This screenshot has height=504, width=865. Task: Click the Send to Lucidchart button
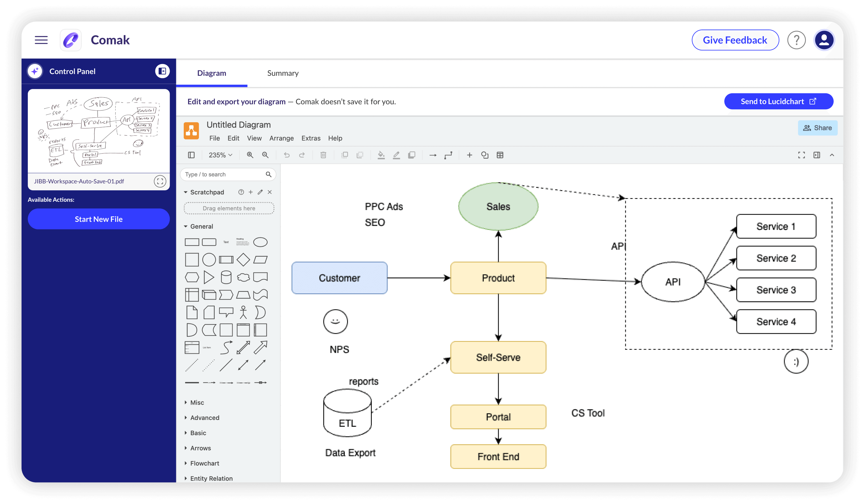pyautogui.click(x=779, y=101)
